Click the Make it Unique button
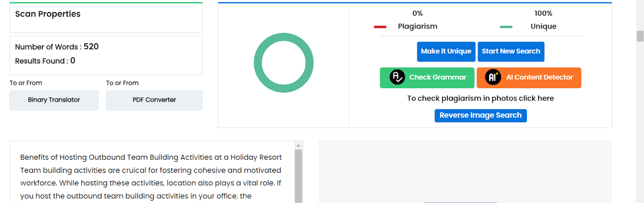Image resolution: width=644 pixels, height=203 pixels. (446, 51)
